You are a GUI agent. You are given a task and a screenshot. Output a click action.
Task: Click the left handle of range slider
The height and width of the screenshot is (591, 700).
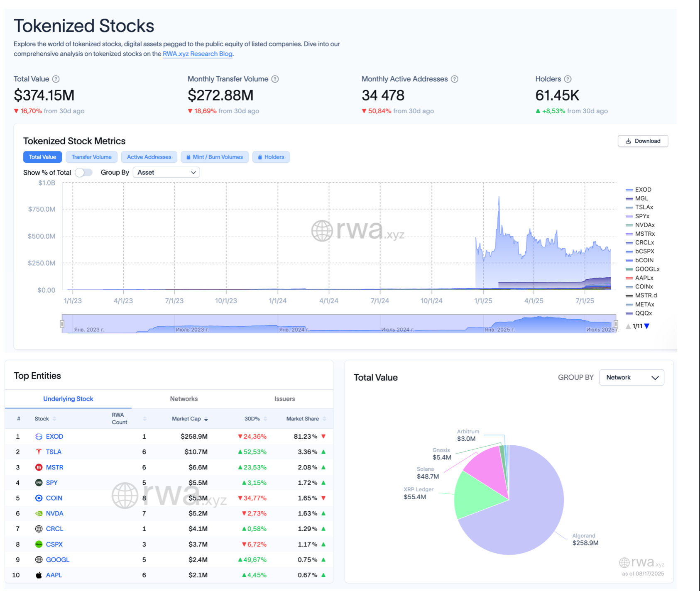[62, 324]
